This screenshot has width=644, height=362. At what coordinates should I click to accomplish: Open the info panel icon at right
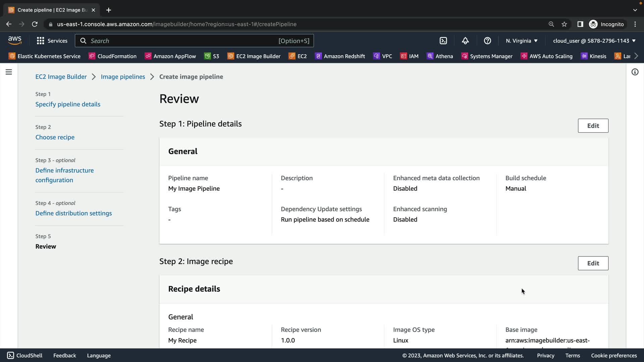pos(635,72)
